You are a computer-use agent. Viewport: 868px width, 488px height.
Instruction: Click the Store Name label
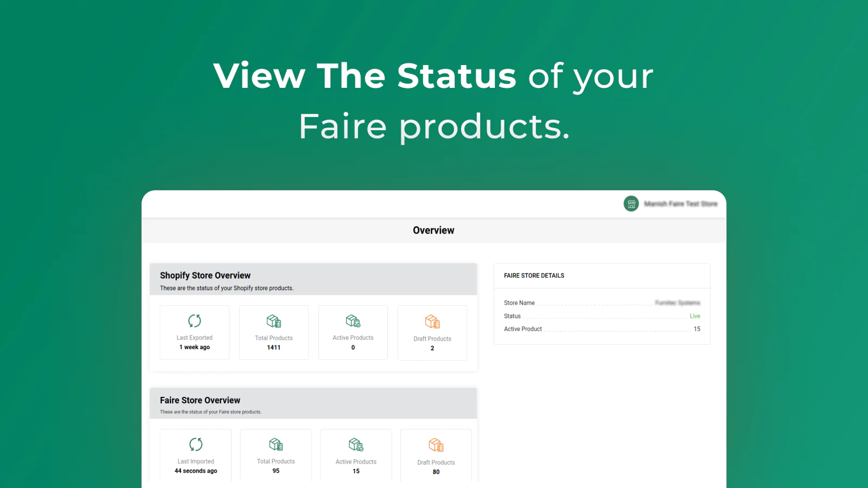[519, 303]
